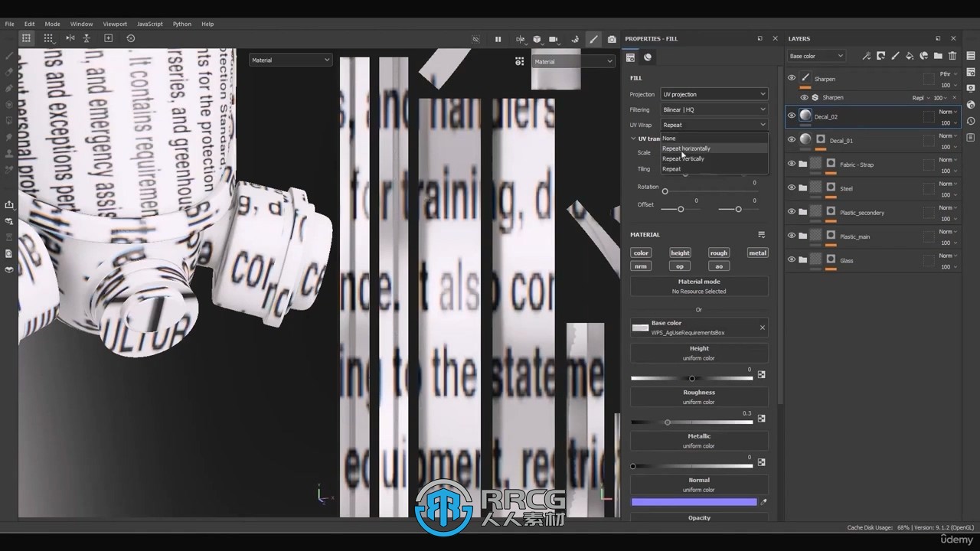Open the history clock icon on right dock
Image resolution: width=980 pixels, height=551 pixels.
click(x=971, y=121)
